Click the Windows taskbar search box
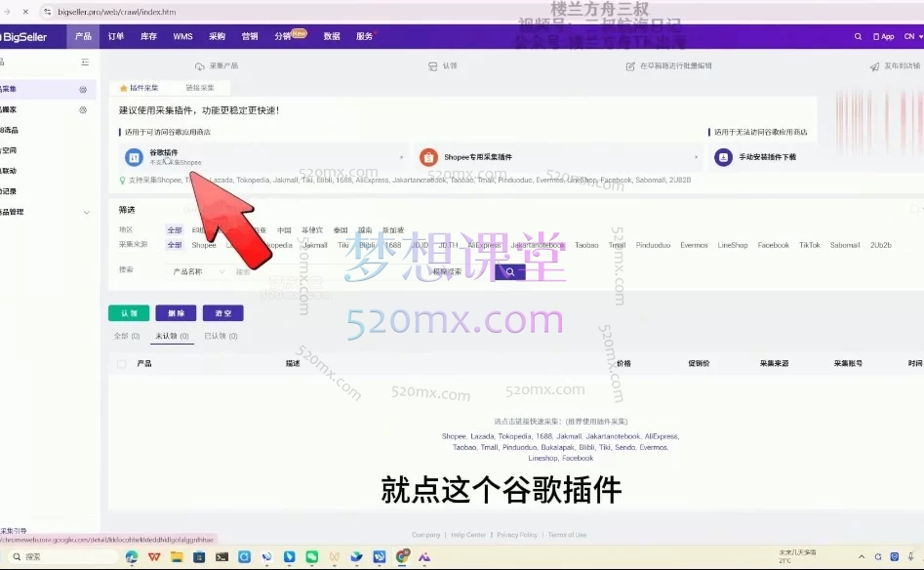 (x=63, y=556)
